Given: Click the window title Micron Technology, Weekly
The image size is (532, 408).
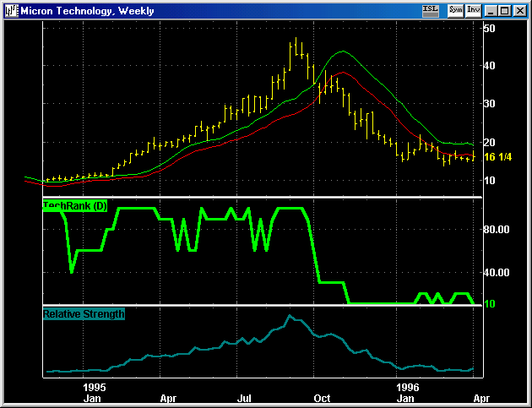Looking at the screenshot, I should tap(88, 11).
